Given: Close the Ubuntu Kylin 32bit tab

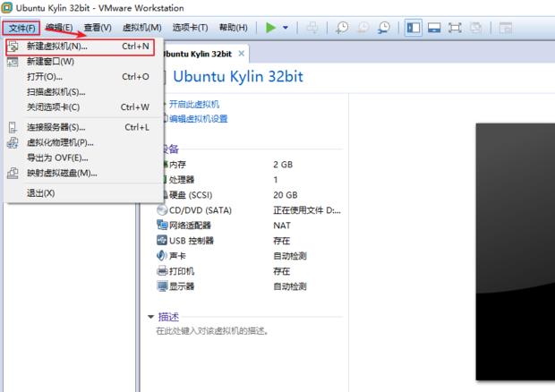Looking at the screenshot, I should click(242, 54).
